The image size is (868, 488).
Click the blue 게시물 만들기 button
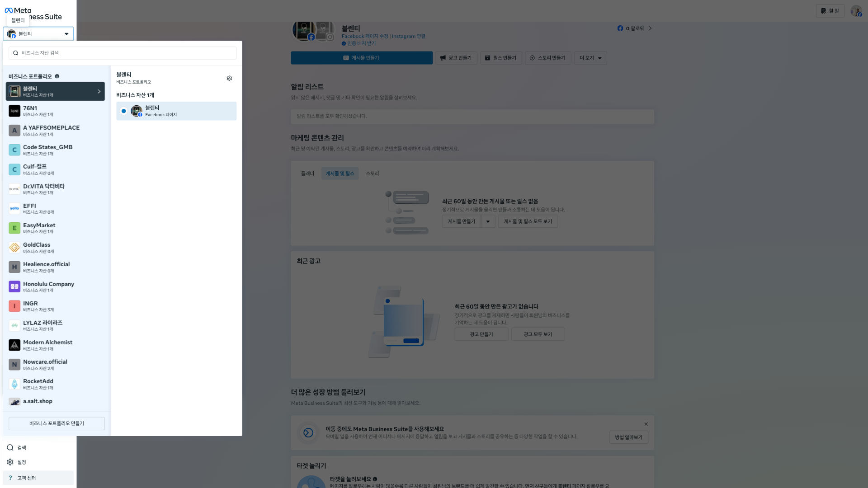(362, 58)
